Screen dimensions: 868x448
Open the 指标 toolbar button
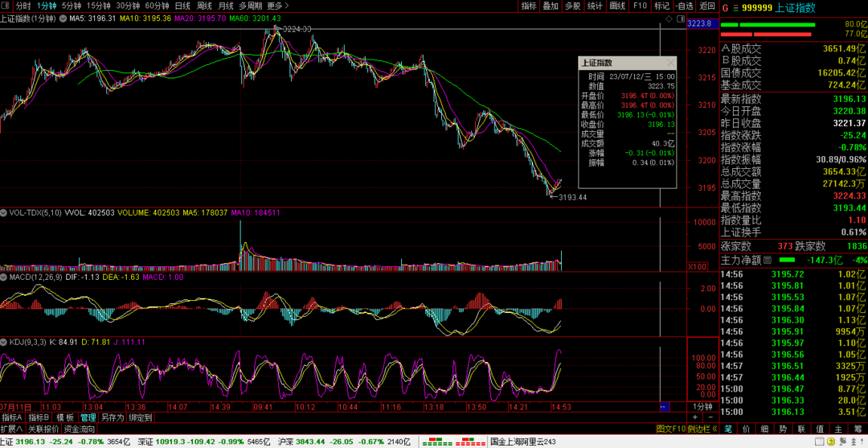click(x=529, y=6)
